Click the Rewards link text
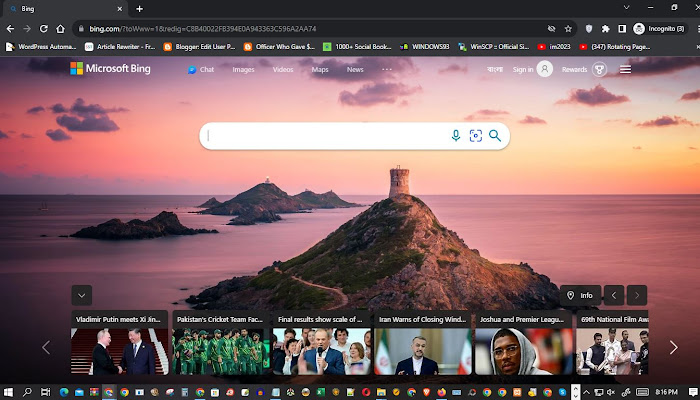This screenshot has width=700, height=400. pos(574,70)
